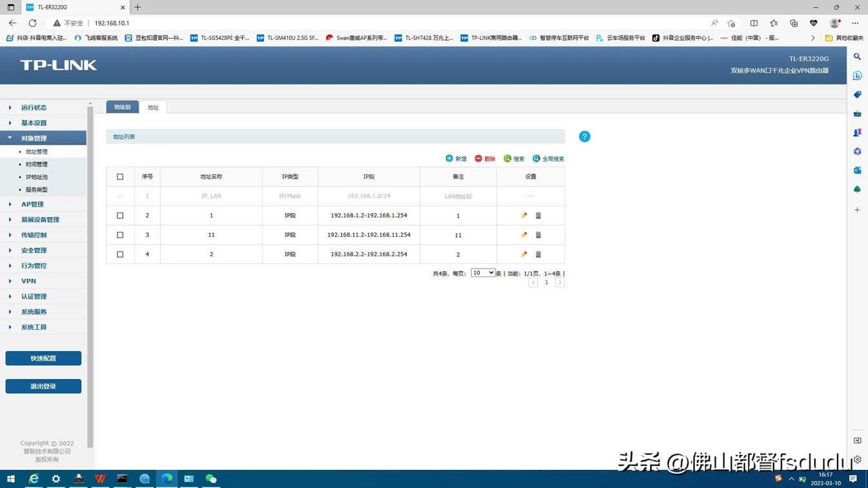868x488 pixels.
Task: Toggle the select-all checkbox in table header
Action: point(120,177)
